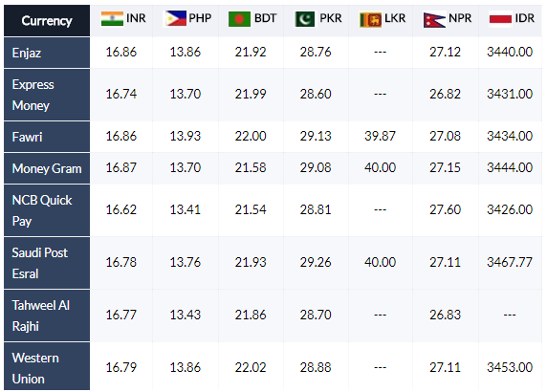Click the Bangladesh flag icon
547x392 pixels.
pyautogui.click(x=239, y=19)
